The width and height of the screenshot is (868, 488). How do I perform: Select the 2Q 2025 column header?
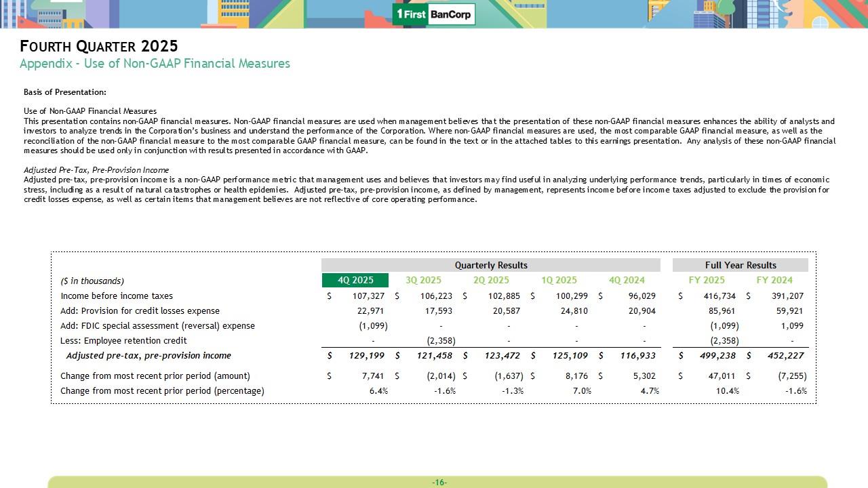491,281
